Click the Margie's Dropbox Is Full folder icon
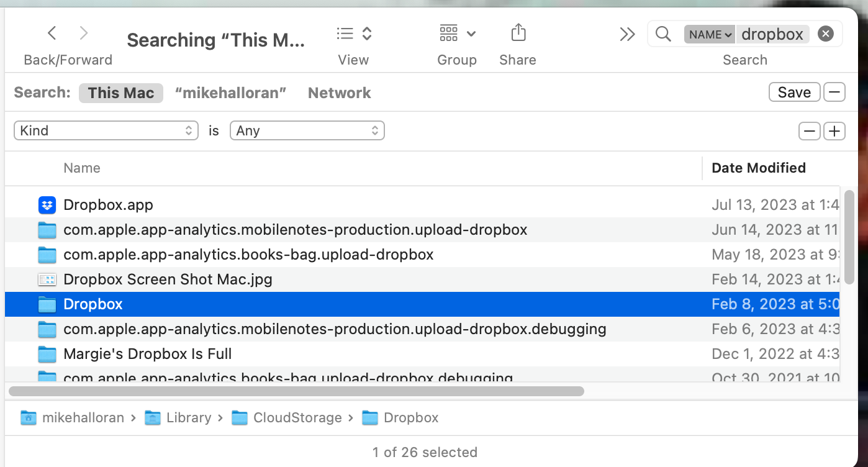Viewport: 868px width, 467px height. tap(47, 354)
